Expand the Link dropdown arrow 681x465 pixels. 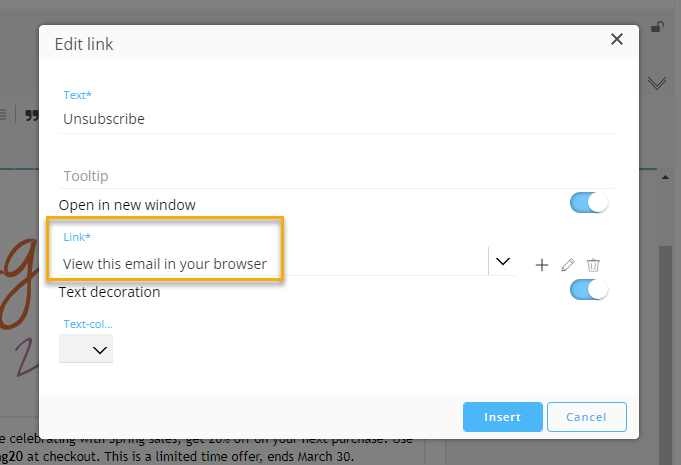pos(502,262)
